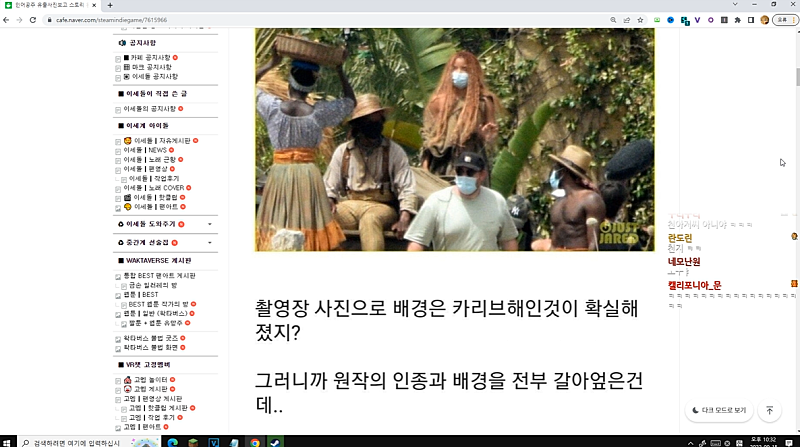
Task: Open the 이세돌 | 노래 근황 board
Action: point(149,160)
